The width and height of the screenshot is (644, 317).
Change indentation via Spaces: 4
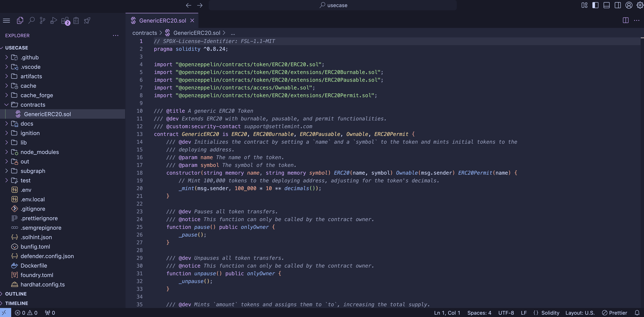tap(479, 313)
